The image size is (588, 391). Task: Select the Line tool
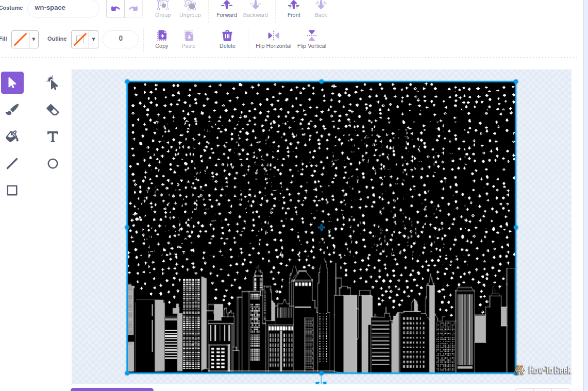pyautogui.click(x=12, y=163)
